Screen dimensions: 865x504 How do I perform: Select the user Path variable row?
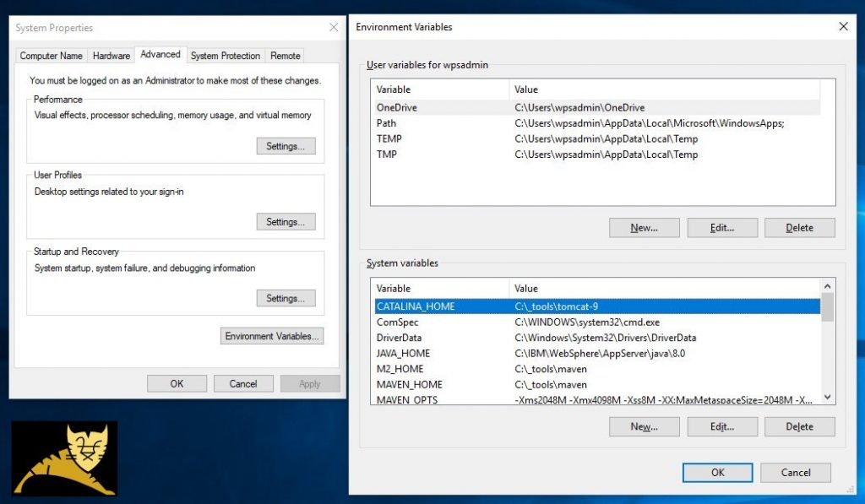click(x=387, y=123)
